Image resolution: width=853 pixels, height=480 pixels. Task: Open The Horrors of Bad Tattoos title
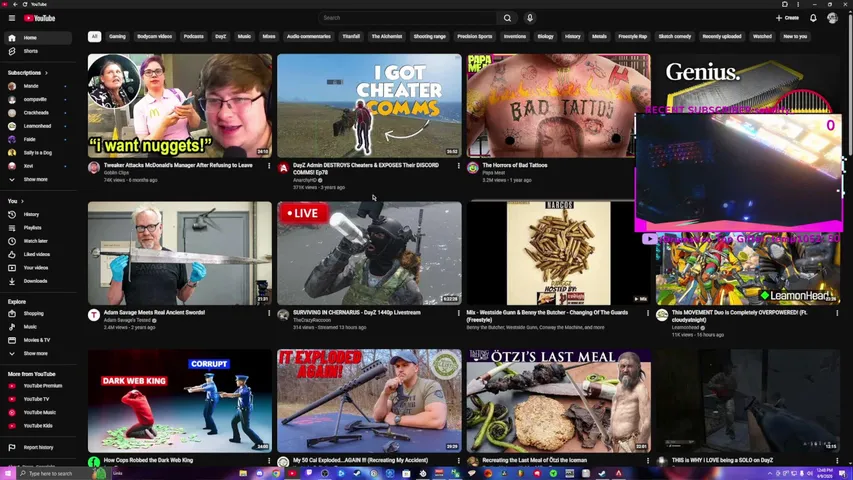tap(515, 165)
